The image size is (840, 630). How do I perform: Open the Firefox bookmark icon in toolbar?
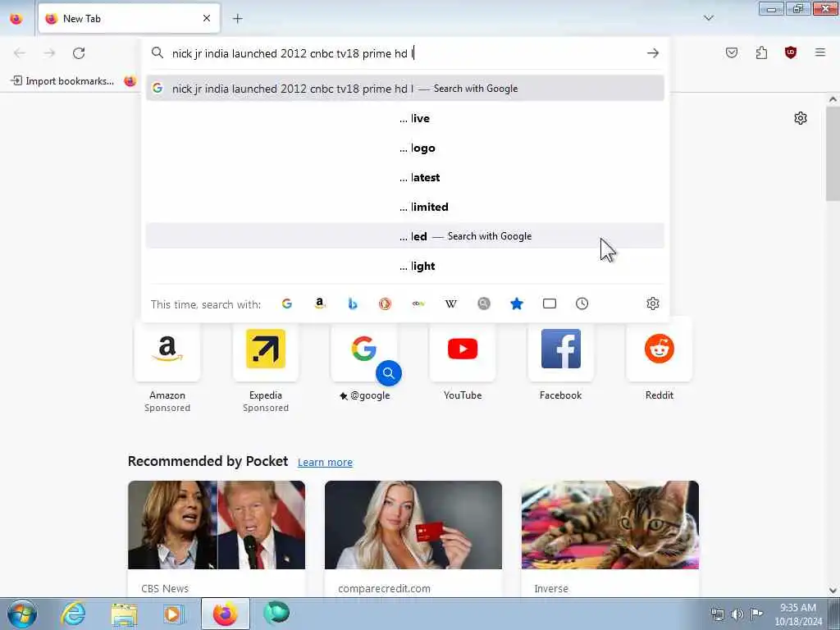[x=130, y=81]
